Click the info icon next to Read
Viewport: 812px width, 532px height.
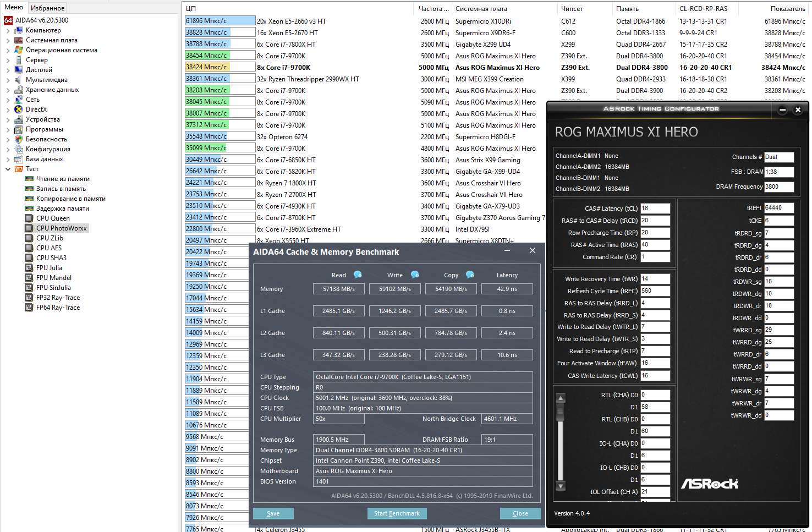[358, 275]
